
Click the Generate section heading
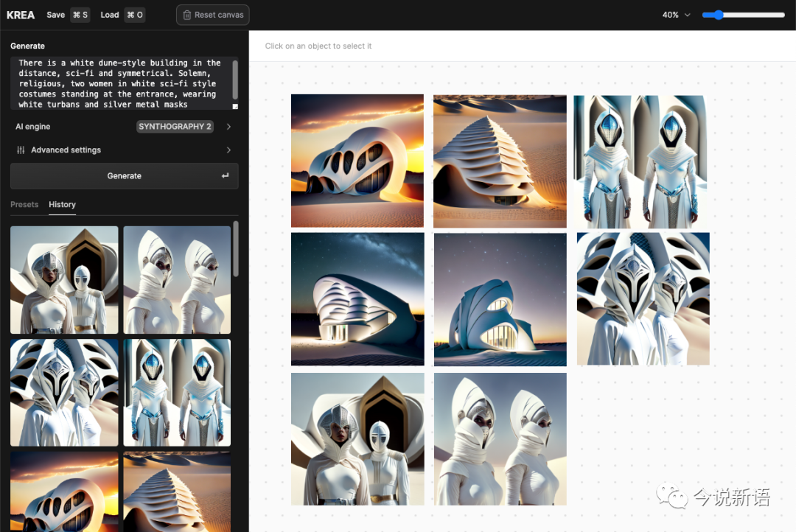pos(27,46)
